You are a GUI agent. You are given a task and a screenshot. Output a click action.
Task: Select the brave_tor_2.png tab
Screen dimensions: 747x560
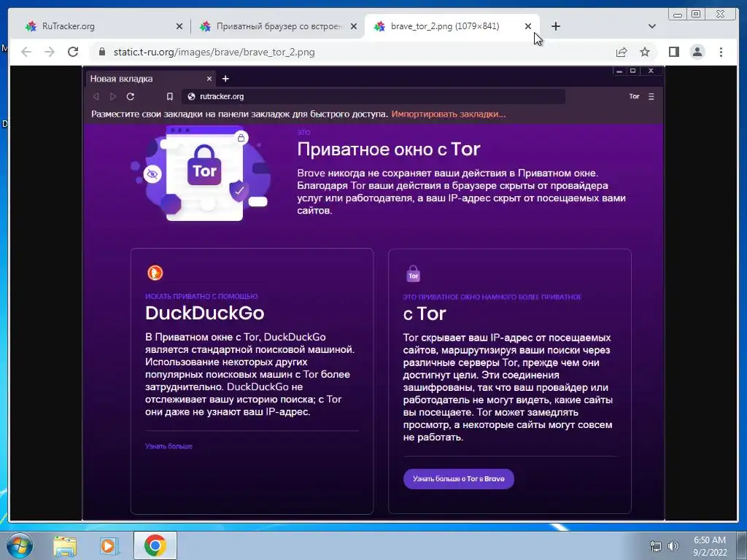[452, 26]
